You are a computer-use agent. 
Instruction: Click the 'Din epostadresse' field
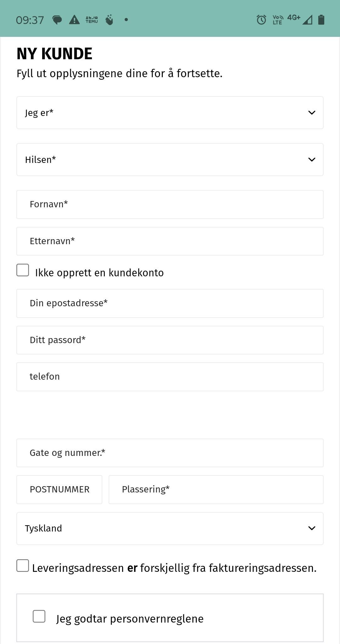170,303
